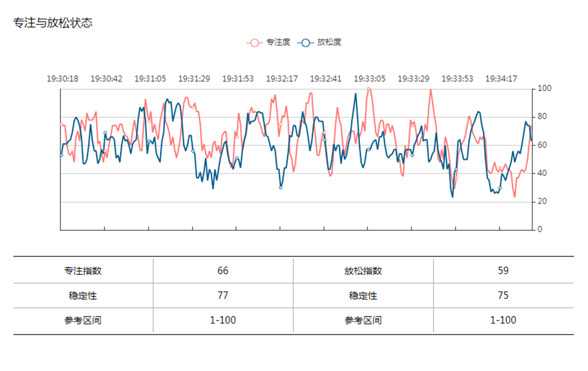The height and width of the screenshot is (371, 588).
Task: Click the stability value 77
Action: click(223, 295)
